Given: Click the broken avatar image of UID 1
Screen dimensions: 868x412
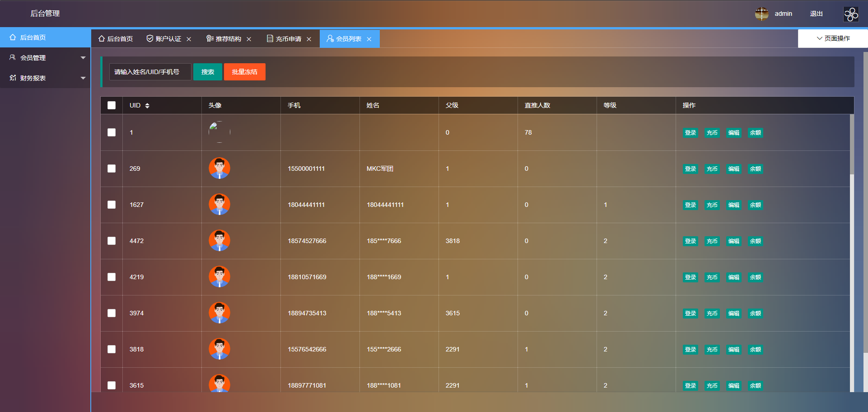Looking at the screenshot, I should pyautogui.click(x=219, y=132).
